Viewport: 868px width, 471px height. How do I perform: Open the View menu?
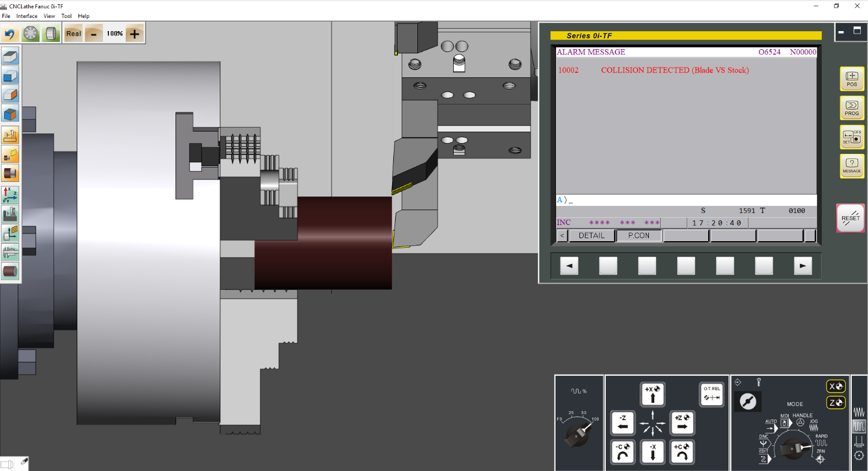point(49,16)
